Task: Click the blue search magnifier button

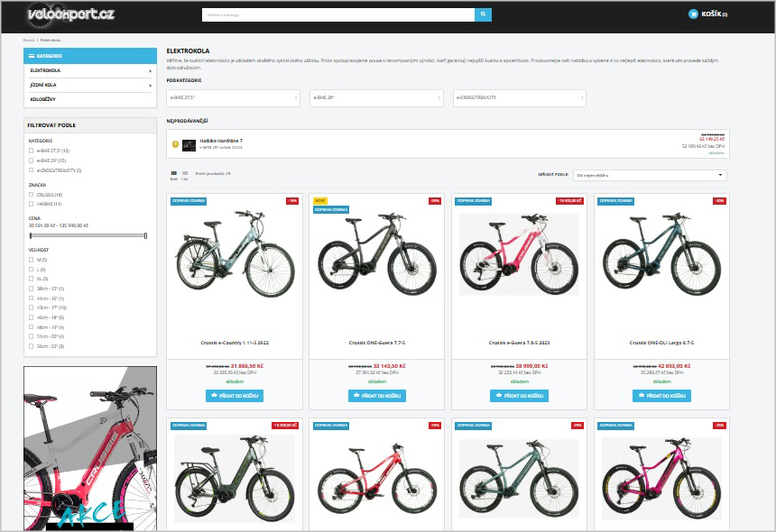Action: [483, 14]
